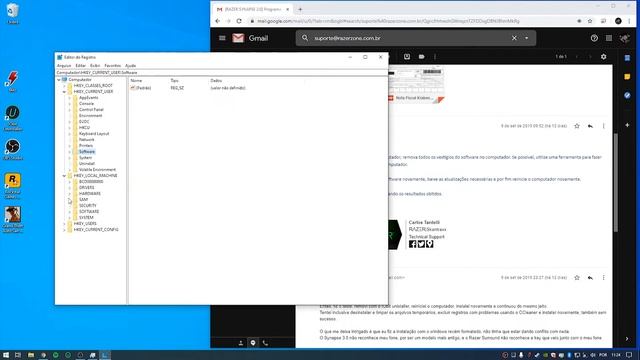The image size is (640, 360).
Task: Reply to the first email message from 09:52
Action: coord(590,126)
